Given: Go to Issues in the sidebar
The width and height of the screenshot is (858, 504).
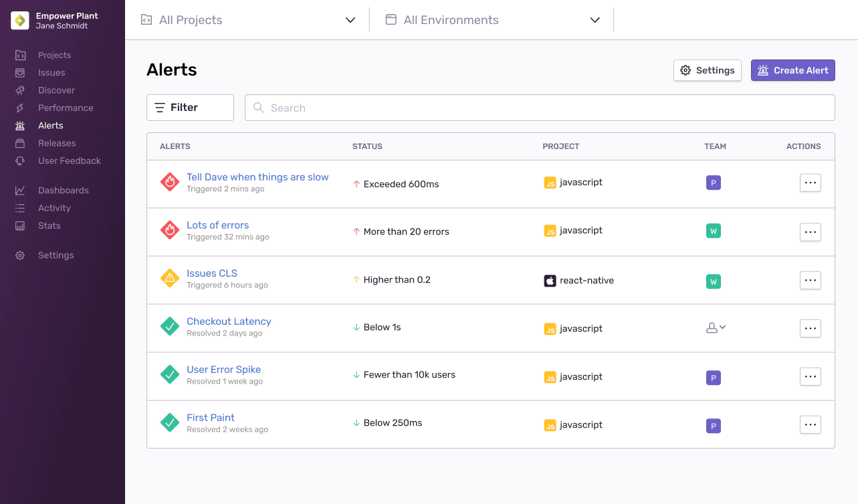Looking at the screenshot, I should pos(51,73).
